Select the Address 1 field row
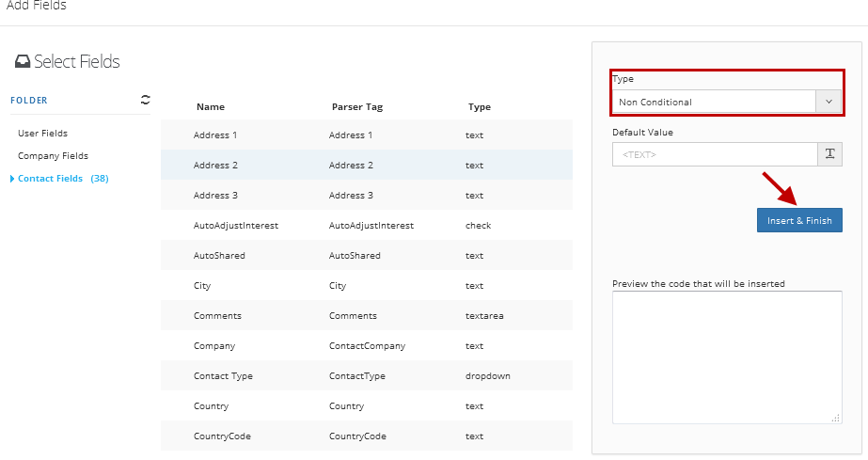This screenshot has height=460, width=868. [x=367, y=135]
